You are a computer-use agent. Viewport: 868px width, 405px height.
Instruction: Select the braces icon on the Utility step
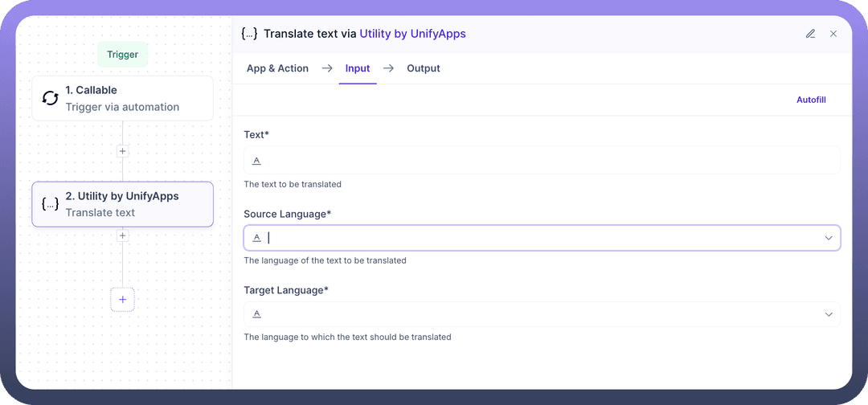tap(50, 204)
